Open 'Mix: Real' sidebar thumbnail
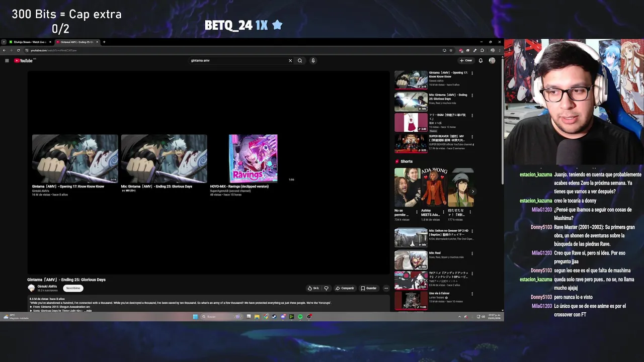The height and width of the screenshot is (362, 644). 411,260
